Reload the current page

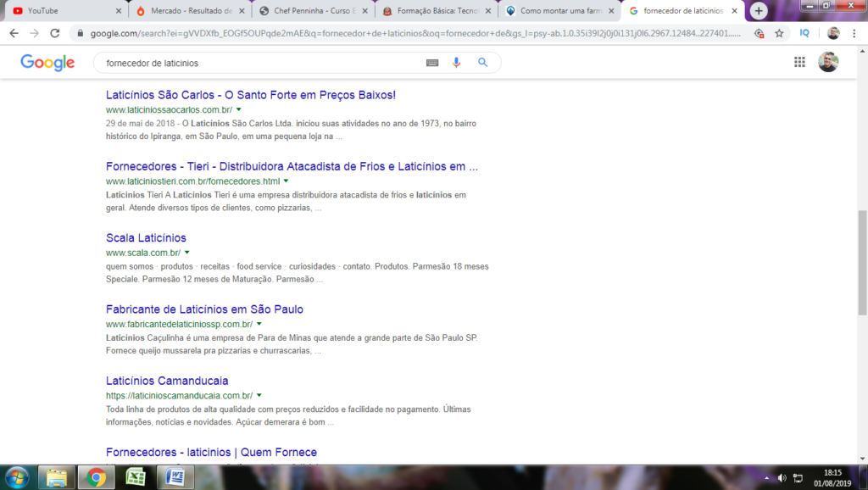[55, 33]
